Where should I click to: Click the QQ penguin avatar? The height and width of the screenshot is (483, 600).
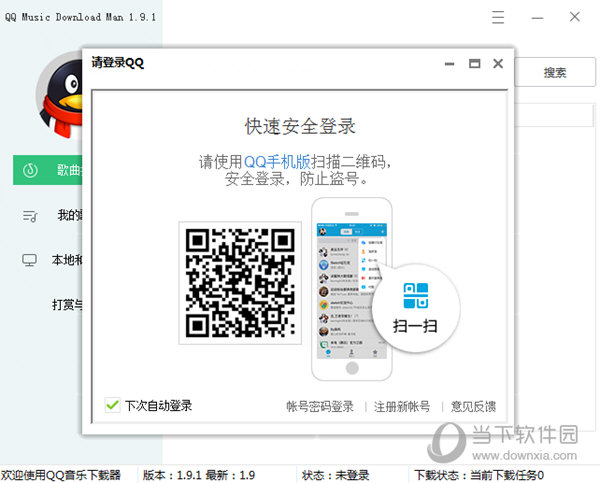point(60,96)
